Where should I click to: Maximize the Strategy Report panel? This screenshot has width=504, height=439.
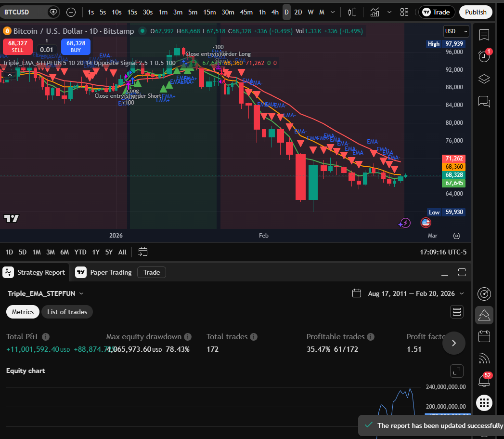click(462, 272)
